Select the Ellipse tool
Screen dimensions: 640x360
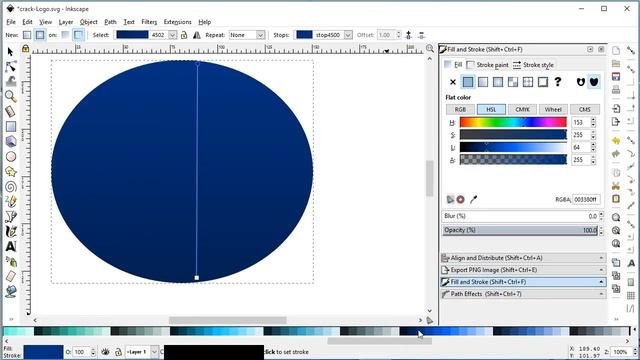(x=11, y=157)
